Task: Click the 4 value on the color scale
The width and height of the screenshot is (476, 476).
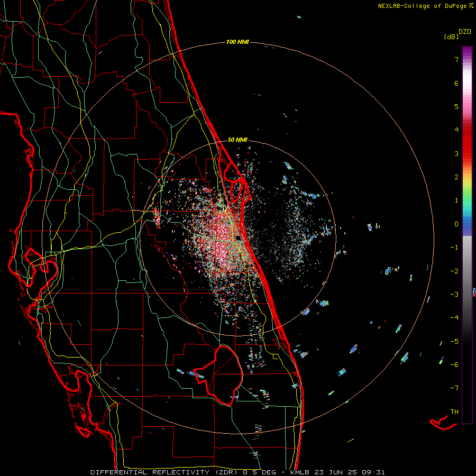Action: (x=456, y=130)
